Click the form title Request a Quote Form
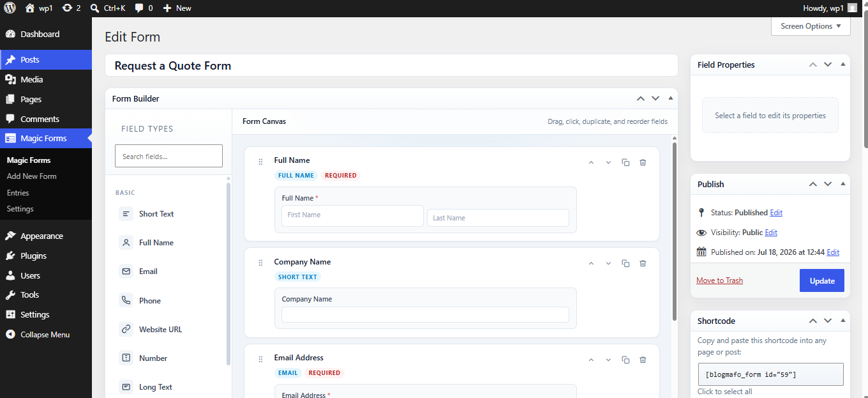The height and width of the screenshot is (398, 868). [x=391, y=66]
